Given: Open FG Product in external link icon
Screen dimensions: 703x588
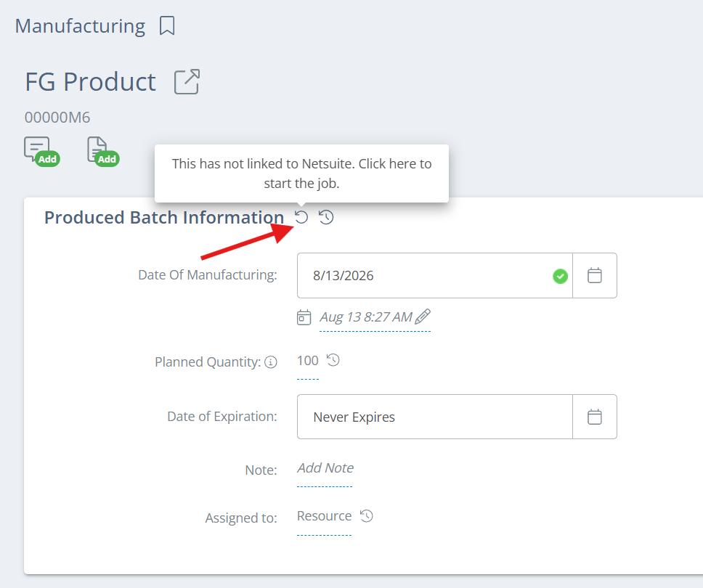Looking at the screenshot, I should 187,81.
